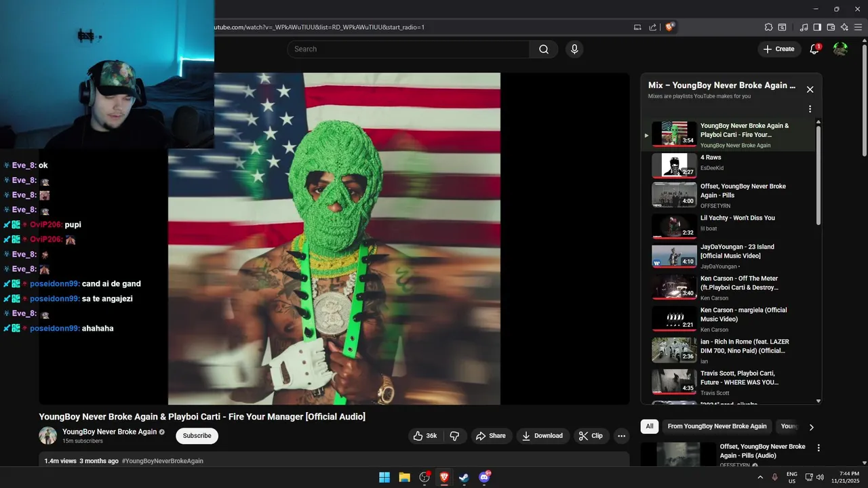
Task: Open the tab search icon in browser toolbar
Action: 782,27
